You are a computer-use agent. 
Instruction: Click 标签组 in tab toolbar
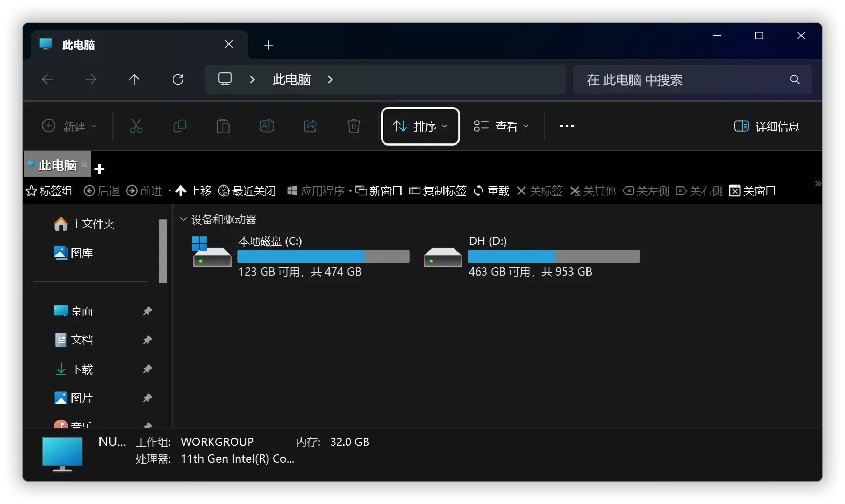(x=49, y=191)
